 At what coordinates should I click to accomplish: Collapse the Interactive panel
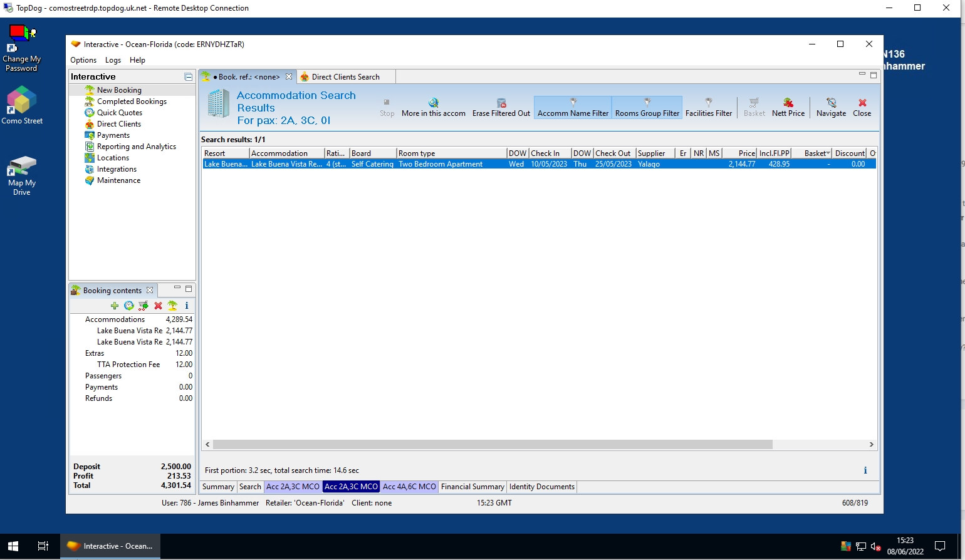pyautogui.click(x=188, y=76)
